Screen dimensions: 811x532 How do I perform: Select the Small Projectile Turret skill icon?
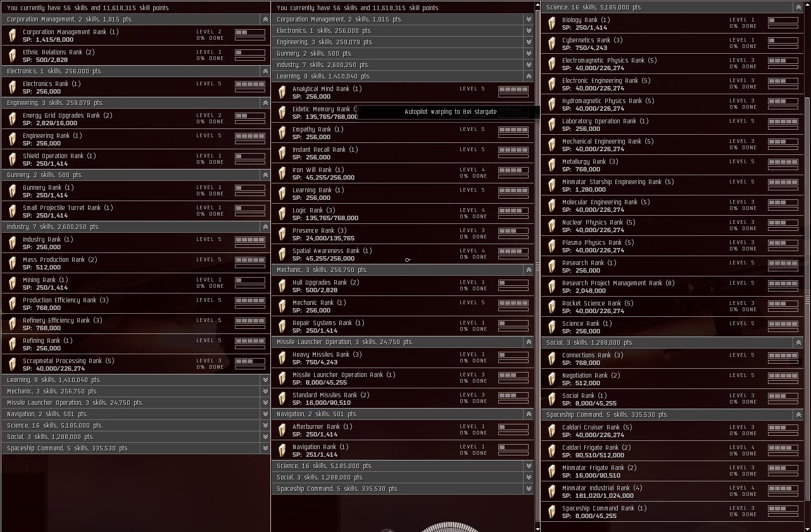pyautogui.click(x=12, y=211)
